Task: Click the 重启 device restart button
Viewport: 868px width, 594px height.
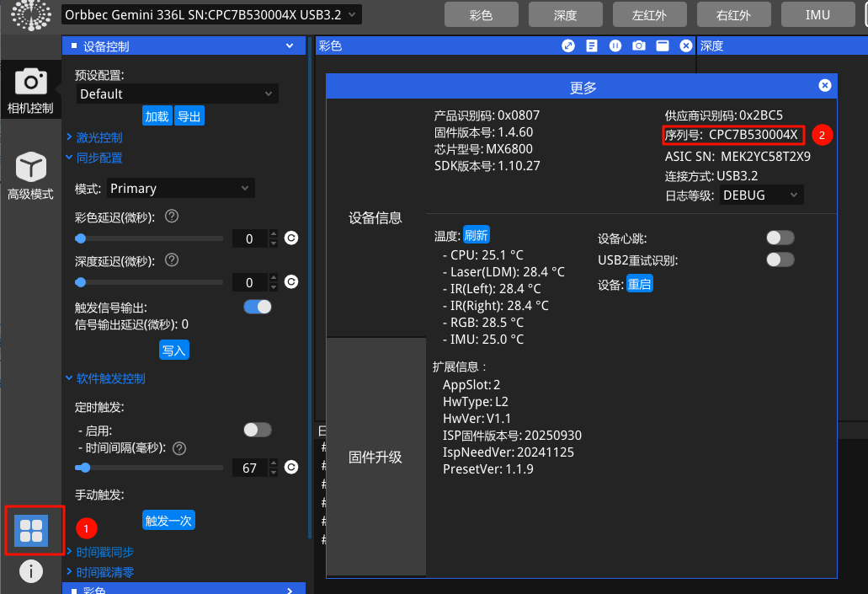Action: pos(639,284)
